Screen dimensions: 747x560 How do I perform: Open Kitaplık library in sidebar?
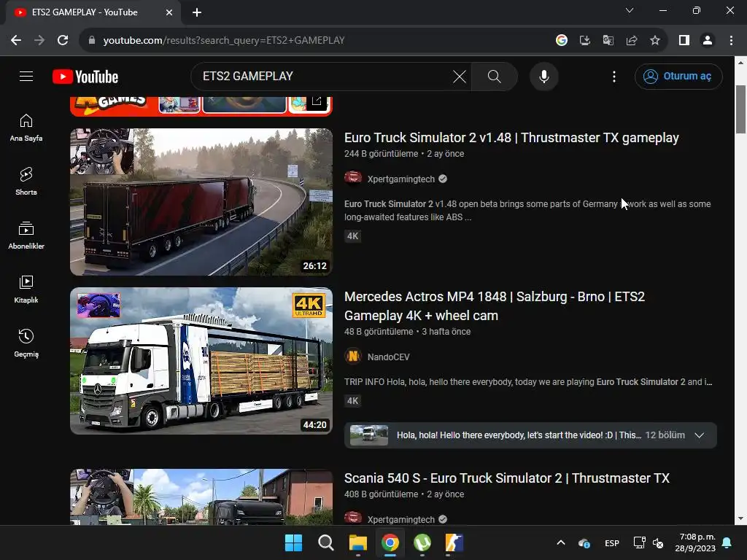[x=26, y=289]
